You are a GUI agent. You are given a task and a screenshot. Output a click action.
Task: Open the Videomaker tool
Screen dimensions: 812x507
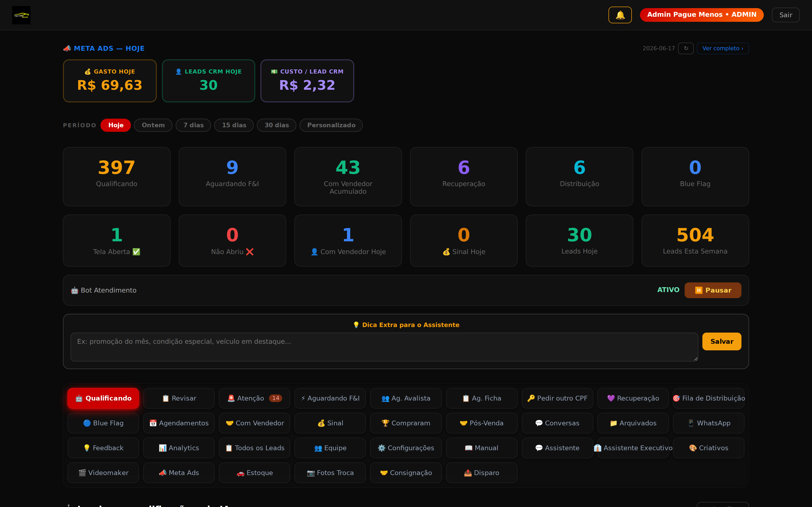[103, 473]
